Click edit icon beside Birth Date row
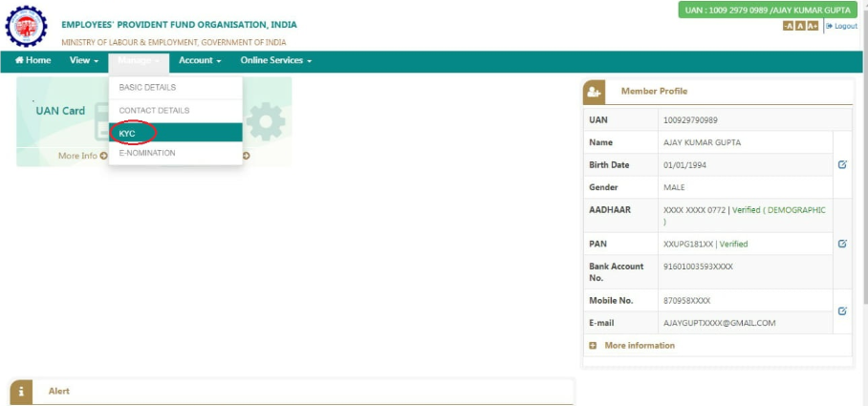The height and width of the screenshot is (406, 868). [x=841, y=164]
